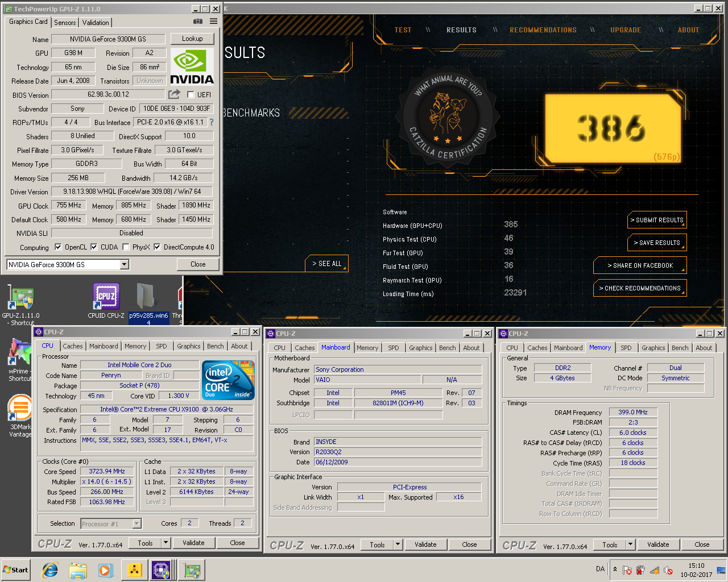Open Windows Explorer from the taskbar

click(x=78, y=570)
